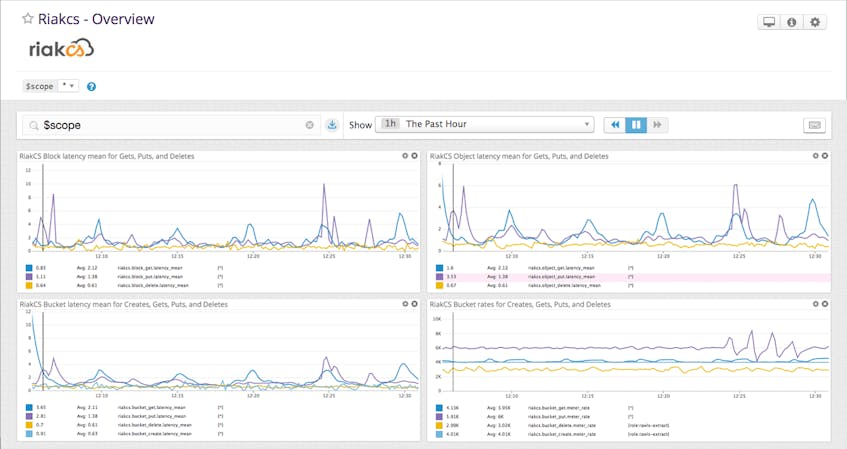This screenshot has width=847, height=449.
Task: Click the magnifier icon in search box
Action: click(x=34, y=125)
